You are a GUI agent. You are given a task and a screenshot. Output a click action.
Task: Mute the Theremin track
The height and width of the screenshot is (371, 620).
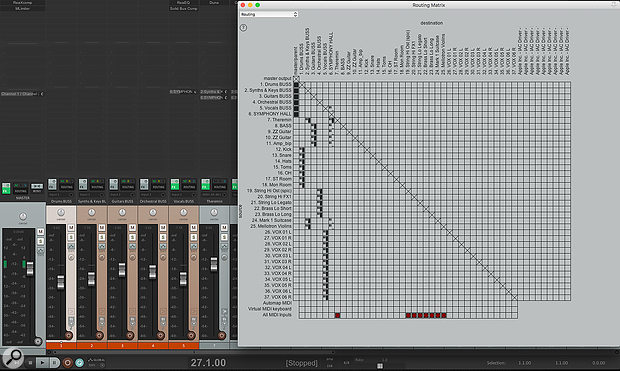224,227
